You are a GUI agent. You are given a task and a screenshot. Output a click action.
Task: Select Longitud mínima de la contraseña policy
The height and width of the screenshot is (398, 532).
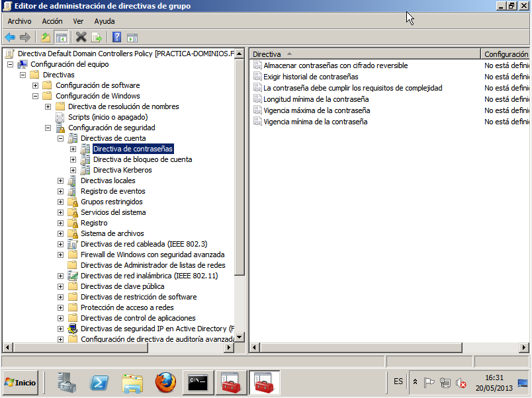click(x=316, y=99)
